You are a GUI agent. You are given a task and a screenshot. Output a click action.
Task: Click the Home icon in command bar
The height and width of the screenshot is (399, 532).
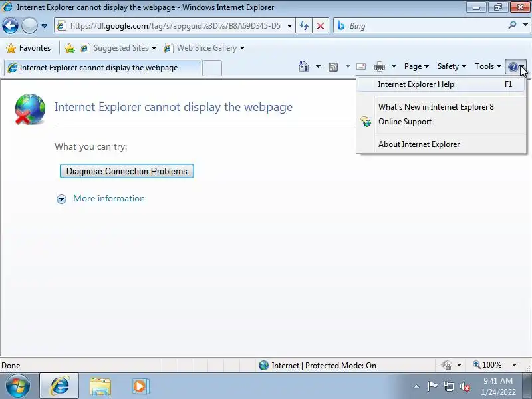[x=304, y=66]
